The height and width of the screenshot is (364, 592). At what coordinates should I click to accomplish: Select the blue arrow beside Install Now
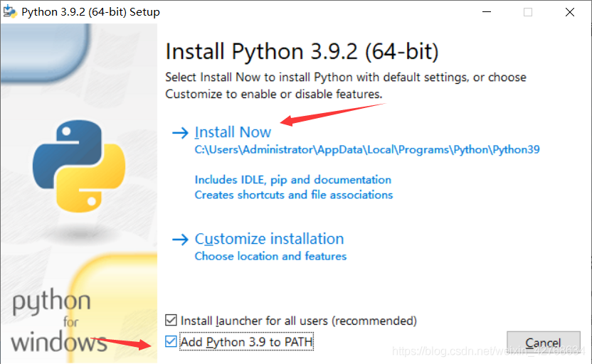[x=180, y=133]
